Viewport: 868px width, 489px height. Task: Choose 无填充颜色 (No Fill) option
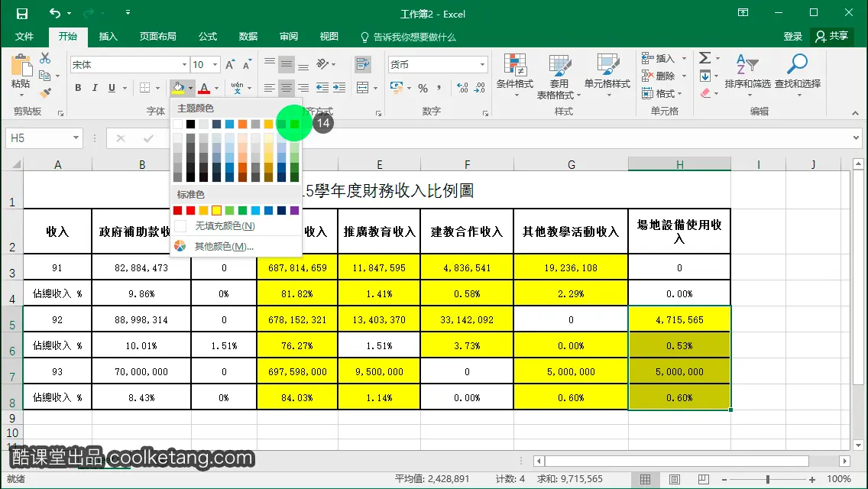pyautogui.click(x=236, y=226)
